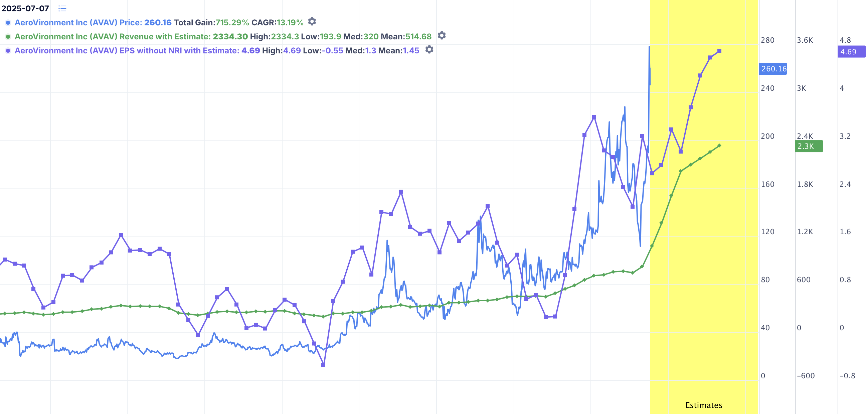
Task: Toggle the green Revenue series legend dot
Action: pyautogui.click(x=8, y=37)
